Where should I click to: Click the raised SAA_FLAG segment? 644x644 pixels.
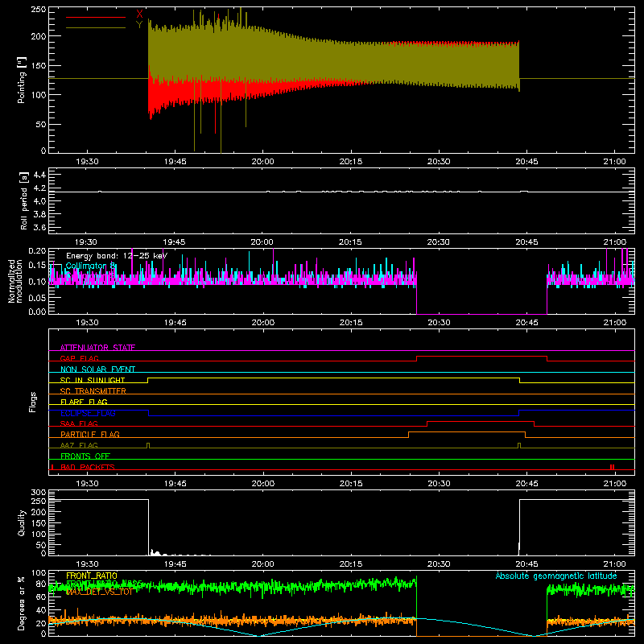coord(481,421)
